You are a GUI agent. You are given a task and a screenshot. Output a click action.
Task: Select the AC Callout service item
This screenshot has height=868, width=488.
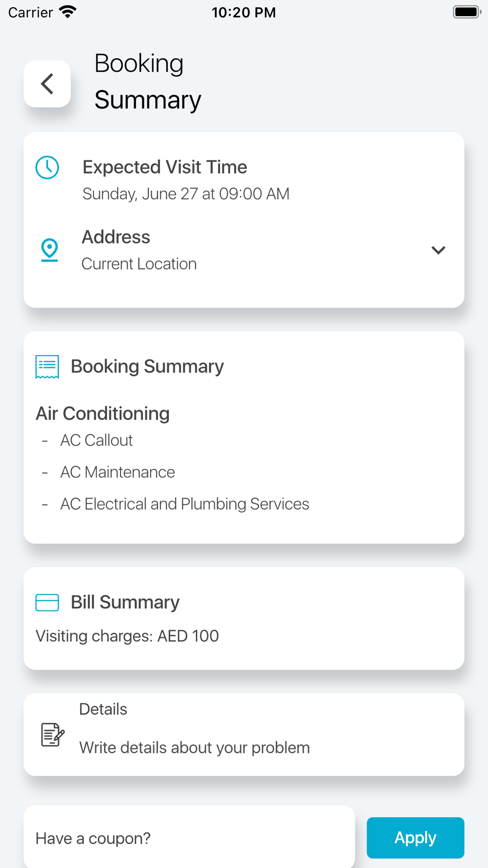[97, 440]
